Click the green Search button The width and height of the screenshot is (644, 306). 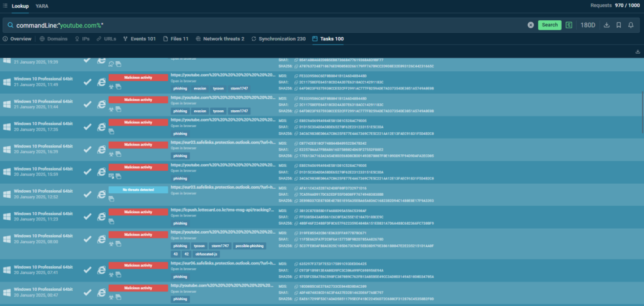coord(550,25)
